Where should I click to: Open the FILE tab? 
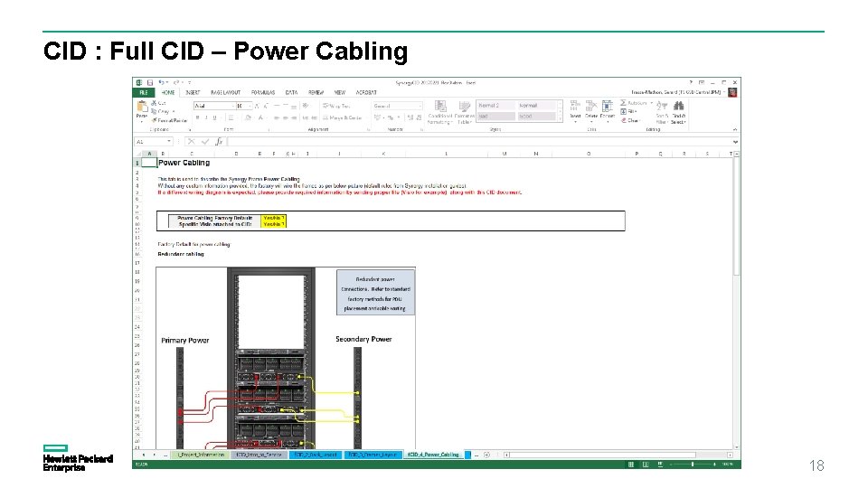tap(144, 92)
